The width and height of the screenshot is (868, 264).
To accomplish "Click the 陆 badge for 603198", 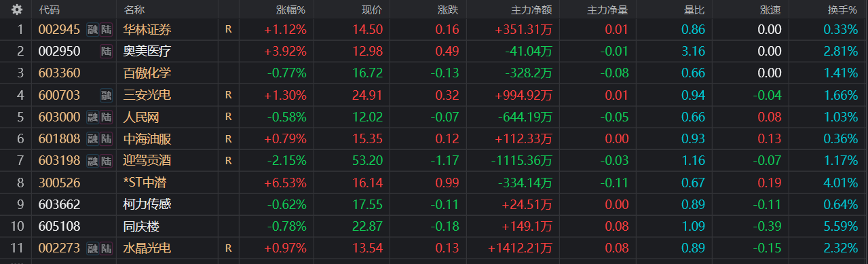I will [x=107, y=161].
